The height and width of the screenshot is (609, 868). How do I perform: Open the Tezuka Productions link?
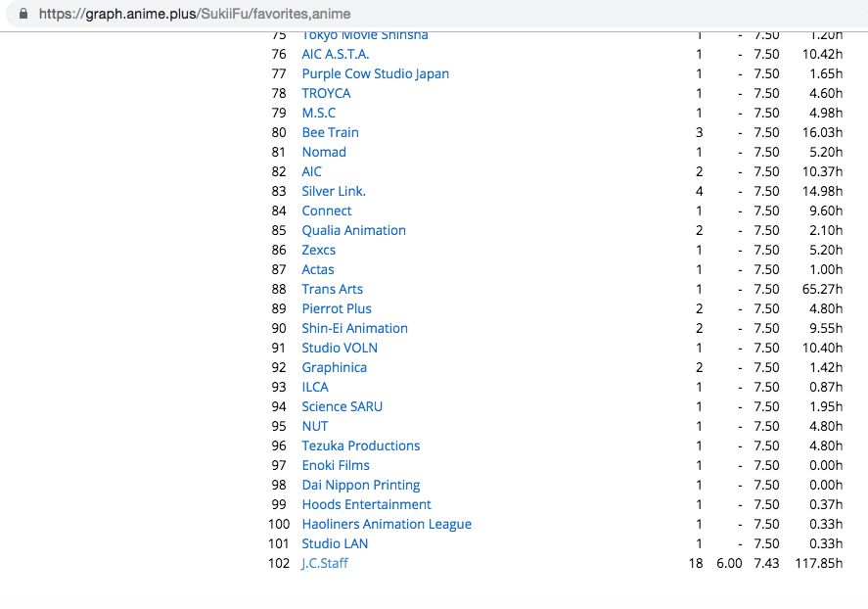[361, 445]
